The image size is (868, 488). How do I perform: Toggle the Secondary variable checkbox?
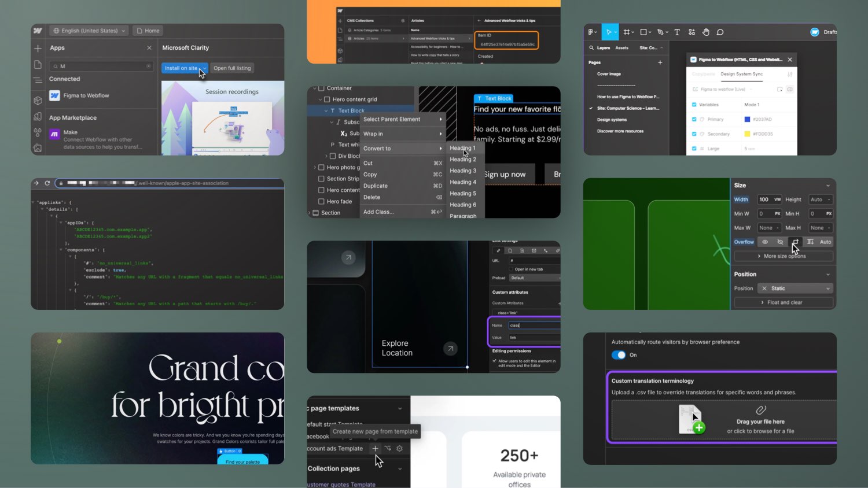[x=694, y=134]
